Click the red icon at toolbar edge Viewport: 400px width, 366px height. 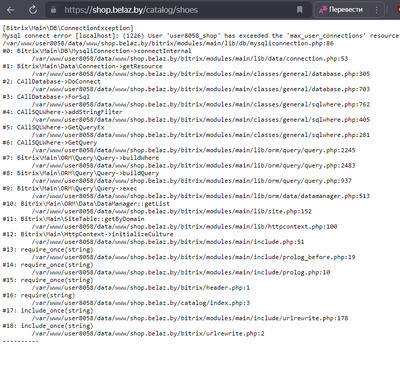pyautogui.click(x=398, y=10)
